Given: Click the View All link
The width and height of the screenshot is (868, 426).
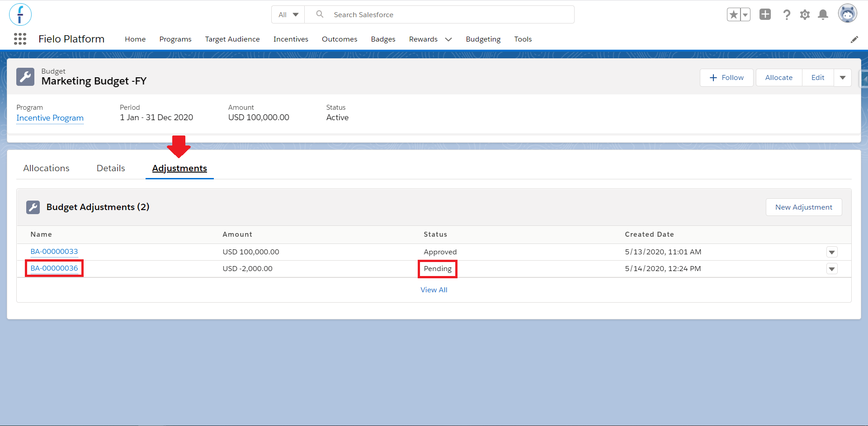Looking at the screenshot, I should coord(434,290).
